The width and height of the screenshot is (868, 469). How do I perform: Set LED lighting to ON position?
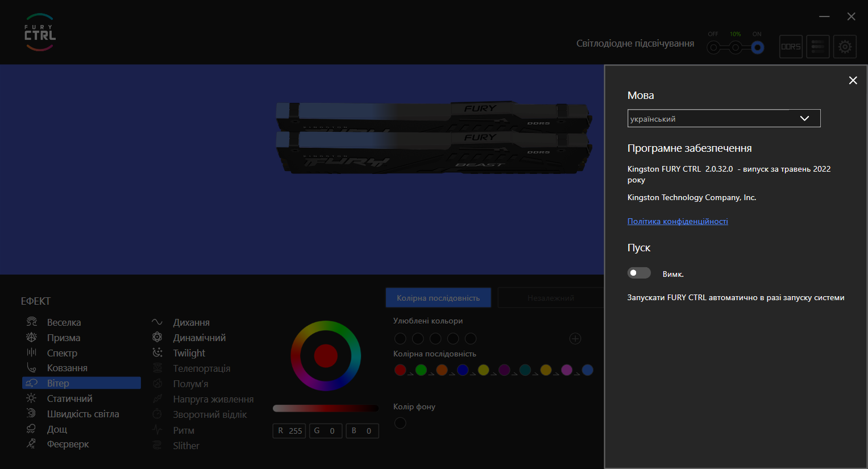click(757, 48)
